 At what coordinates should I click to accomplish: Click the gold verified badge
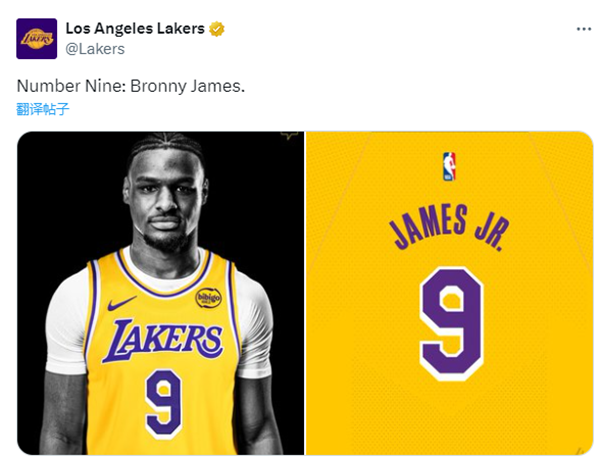[217, 29]
